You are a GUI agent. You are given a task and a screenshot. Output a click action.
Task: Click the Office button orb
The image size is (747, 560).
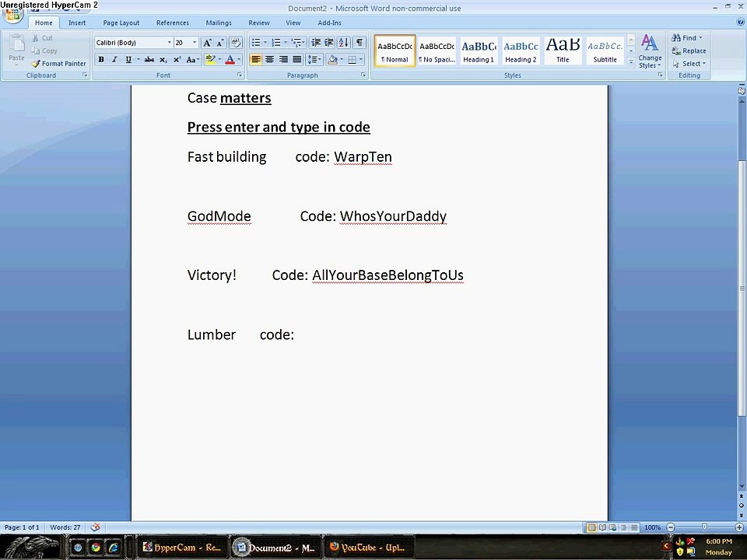pos(13,14)
